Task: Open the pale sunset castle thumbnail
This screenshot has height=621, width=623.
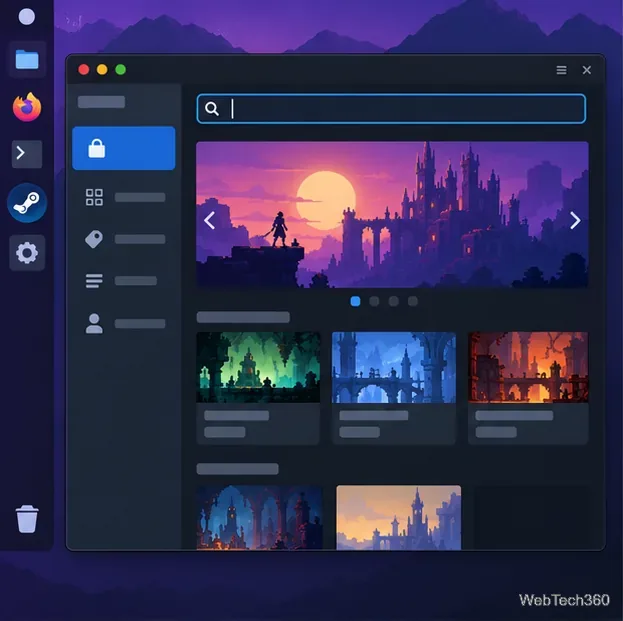Action: [399, 517]
